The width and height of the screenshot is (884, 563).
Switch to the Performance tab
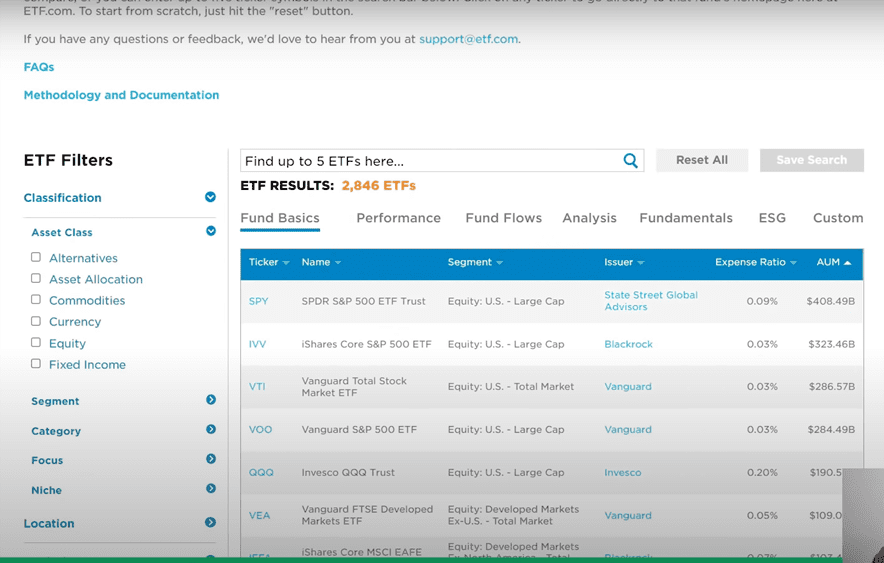pos(398,218)
